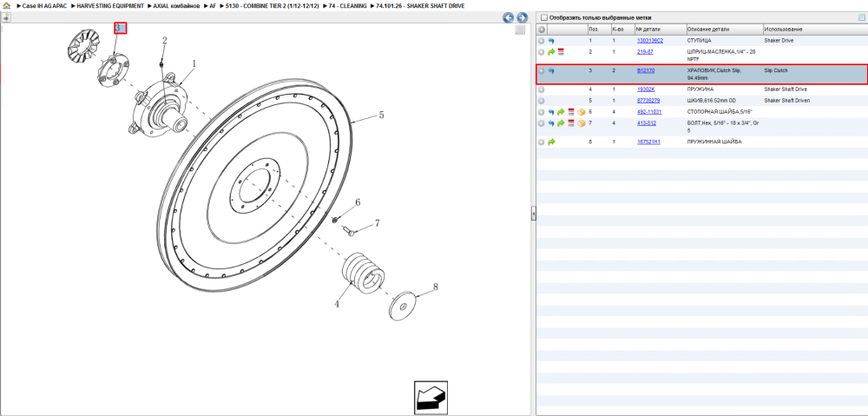Collapse the parts panel via splitter handle
868x416 pixels.
point(533,214)
